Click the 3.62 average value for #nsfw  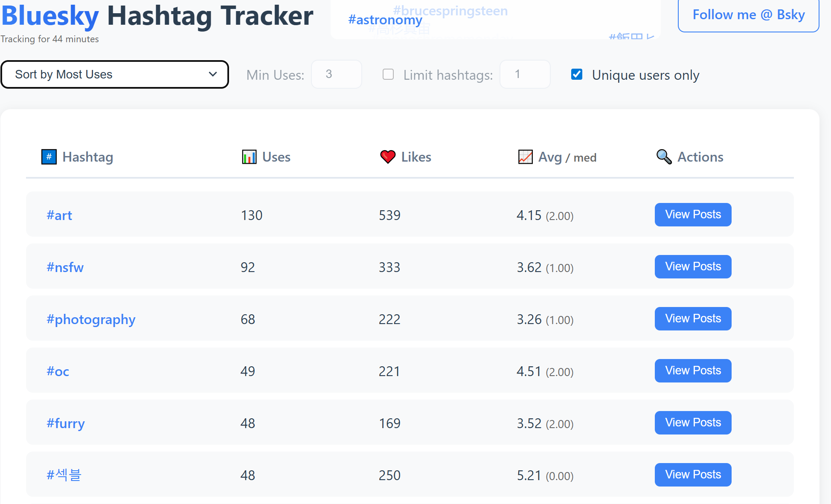pos(529,267)
